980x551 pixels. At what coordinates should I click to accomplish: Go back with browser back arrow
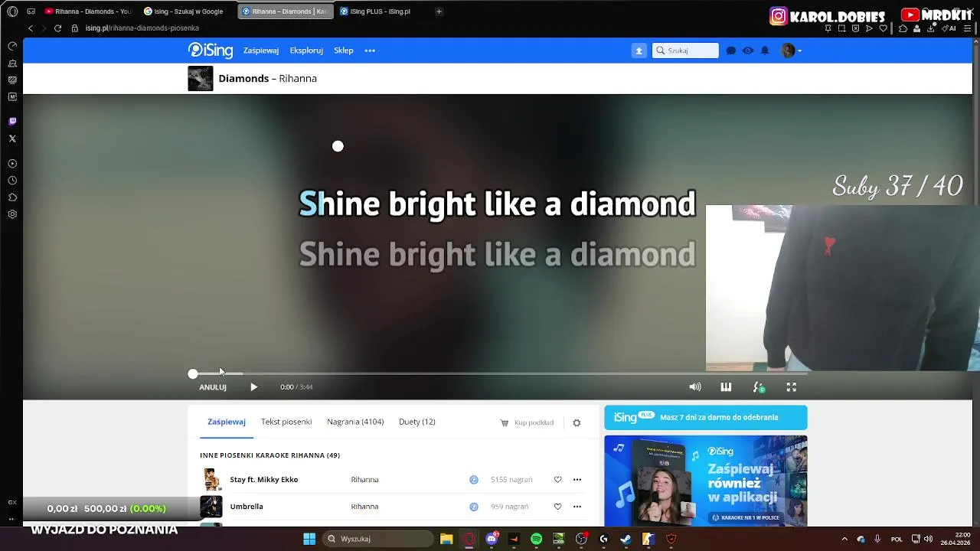tap(31, 28)
